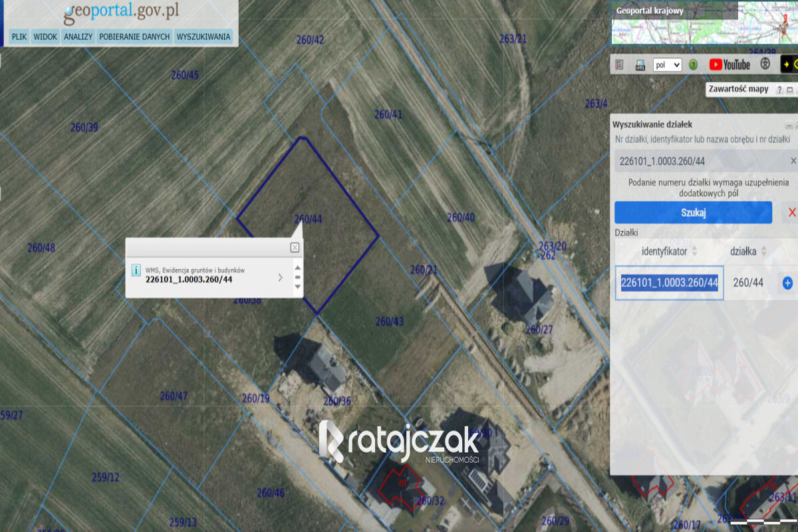This screenshot has width=798, height=532.
Task: Click popup scroll down arrow
Action: tap(297, 287)
